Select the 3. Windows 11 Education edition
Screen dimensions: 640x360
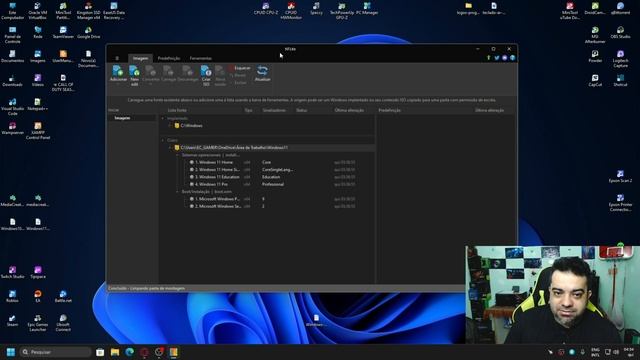(217, 177)
